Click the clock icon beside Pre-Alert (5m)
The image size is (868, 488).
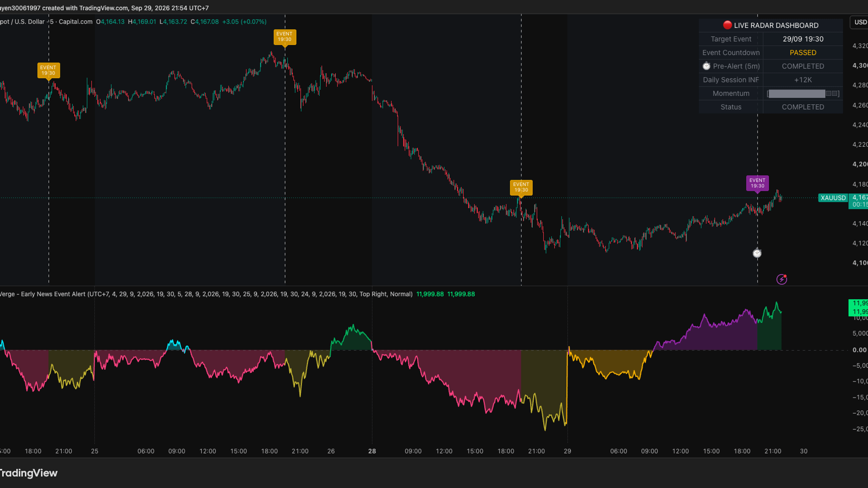tap(706, 66)
